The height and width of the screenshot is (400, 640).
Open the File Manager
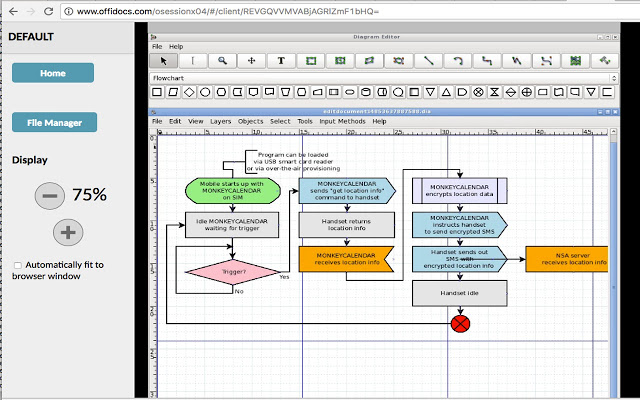(54, 122)
